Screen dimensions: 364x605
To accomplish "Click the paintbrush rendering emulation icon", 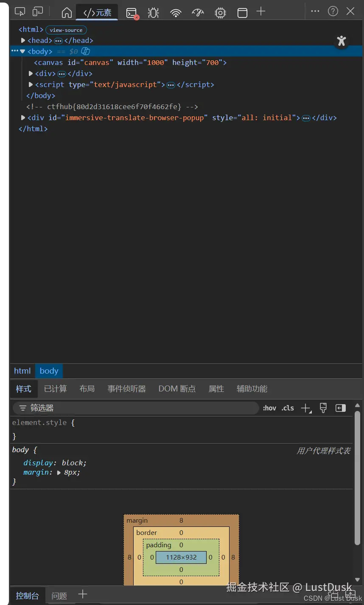I will click(323, 408).
